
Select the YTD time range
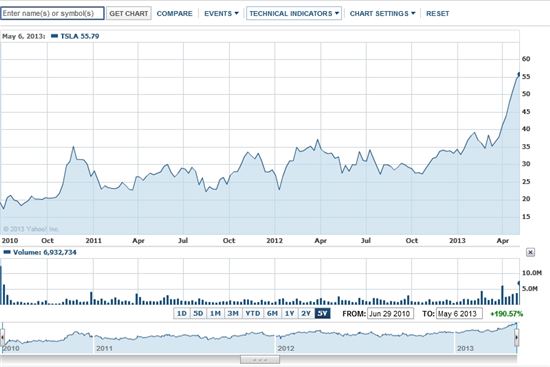[253, 313]
